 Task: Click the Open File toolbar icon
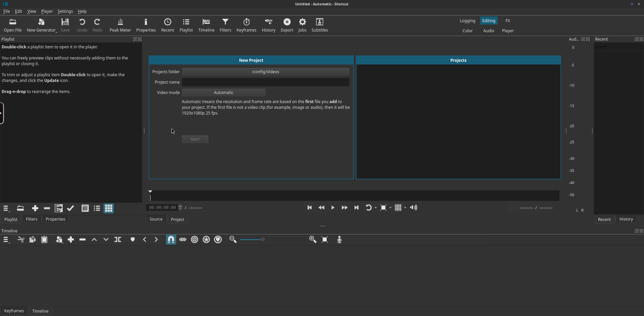click(x=13, y=26)
